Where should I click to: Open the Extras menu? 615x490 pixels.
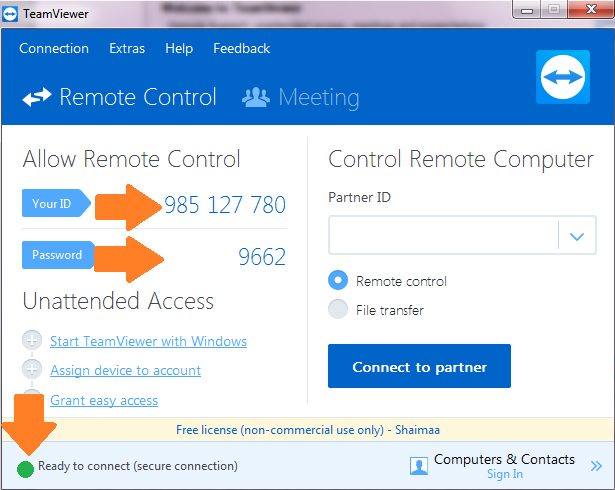pos(127,49)
